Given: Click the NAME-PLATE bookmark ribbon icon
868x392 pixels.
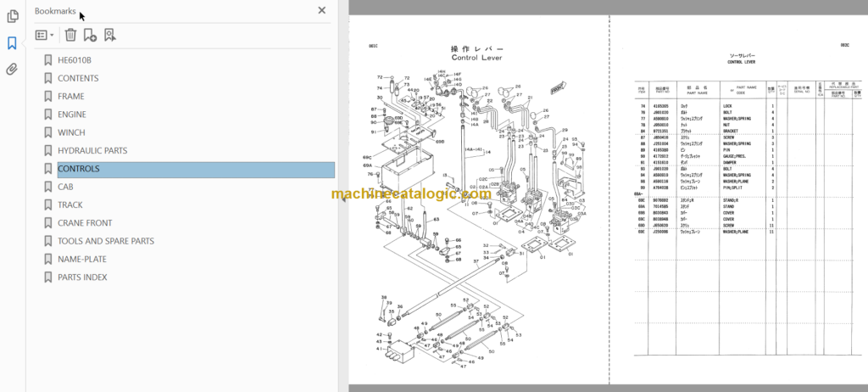Looking at the screenshot, I should [x=48, y=259].
